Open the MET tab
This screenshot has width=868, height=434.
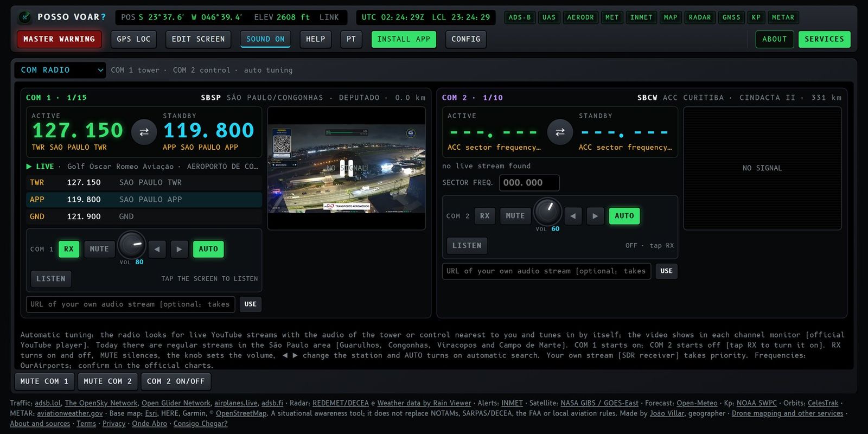click(x=612, y=17)
